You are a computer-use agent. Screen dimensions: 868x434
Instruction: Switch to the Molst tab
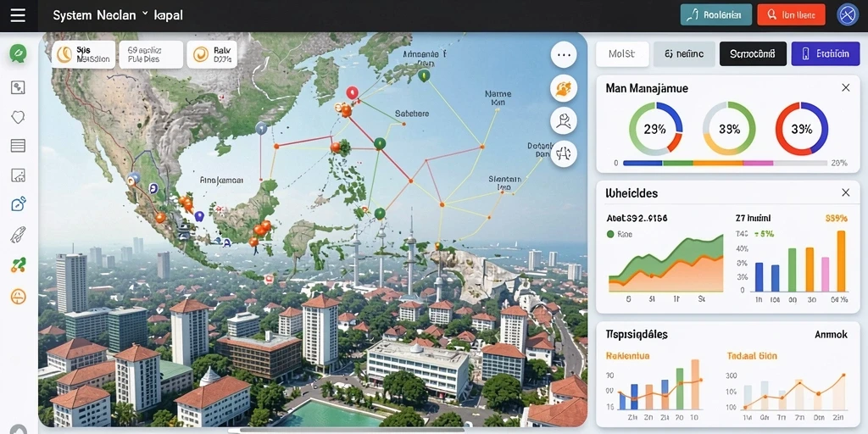tap(621, 53)
